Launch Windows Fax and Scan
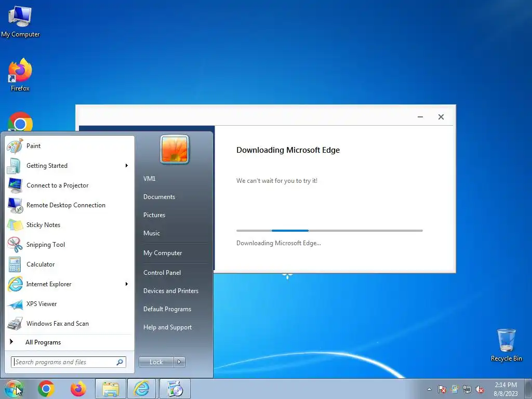The height and width of the screenshot is (399, 532). pos(70,323)
